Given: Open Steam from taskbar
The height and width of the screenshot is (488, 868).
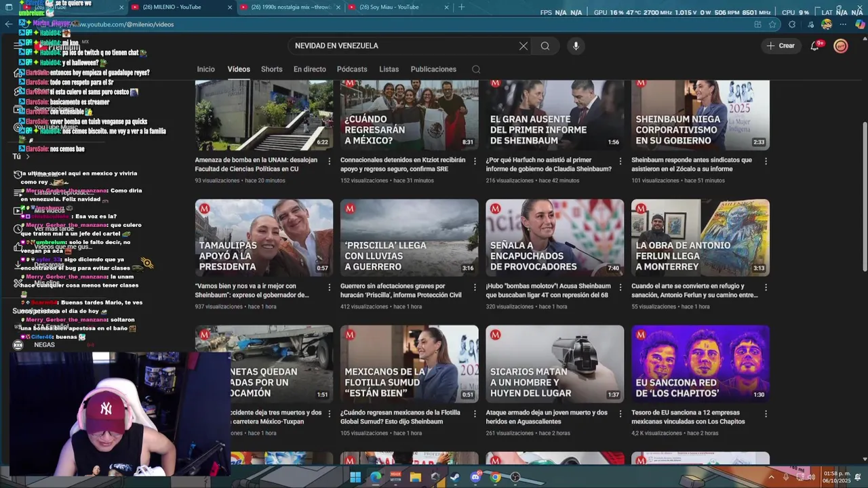Looking at the screenshot, I should point(455,477).
